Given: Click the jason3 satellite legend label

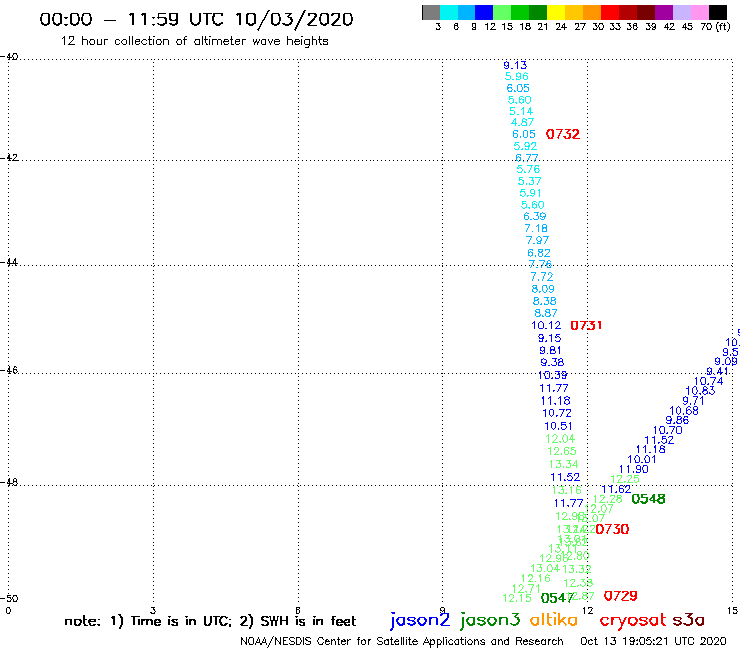Looking at the screenshot, I should tap(490, 621).
